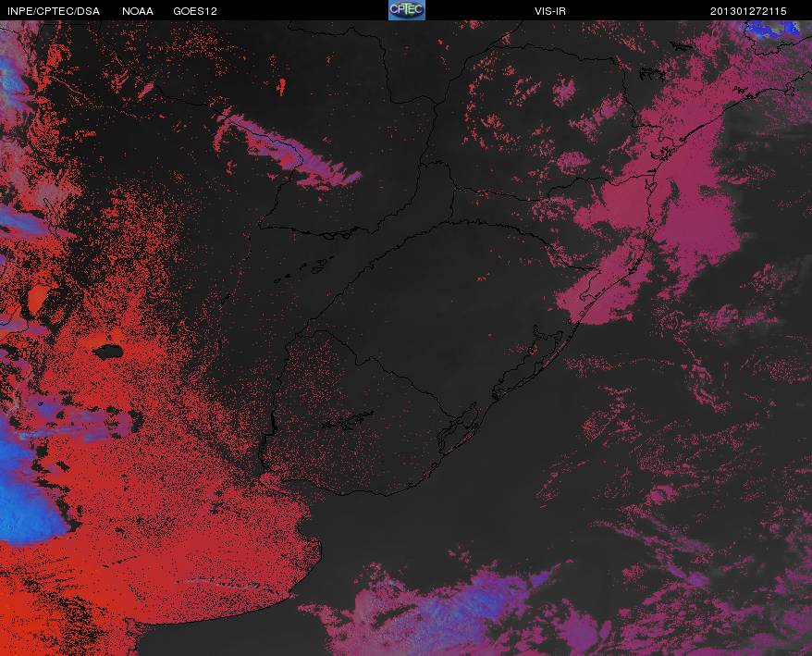Click the NOAA label in the header

coord(138,11)
